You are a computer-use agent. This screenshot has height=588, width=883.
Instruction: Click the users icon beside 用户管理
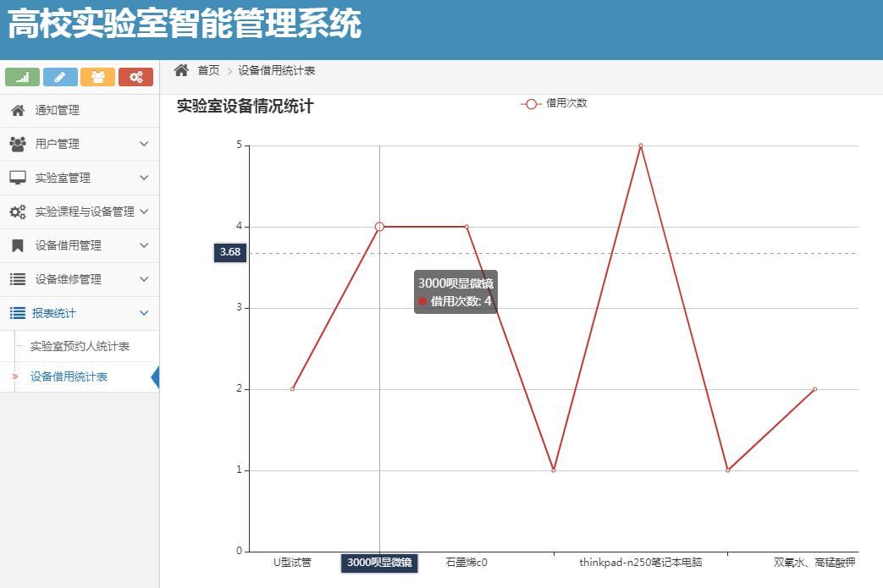click(x=18, y=144)
